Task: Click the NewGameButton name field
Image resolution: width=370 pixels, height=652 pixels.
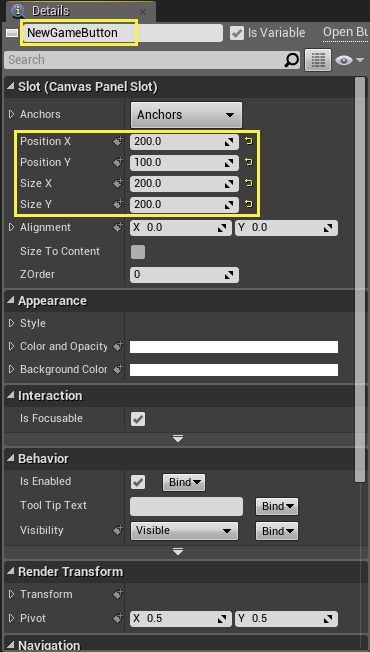Action: click(123, 33)
